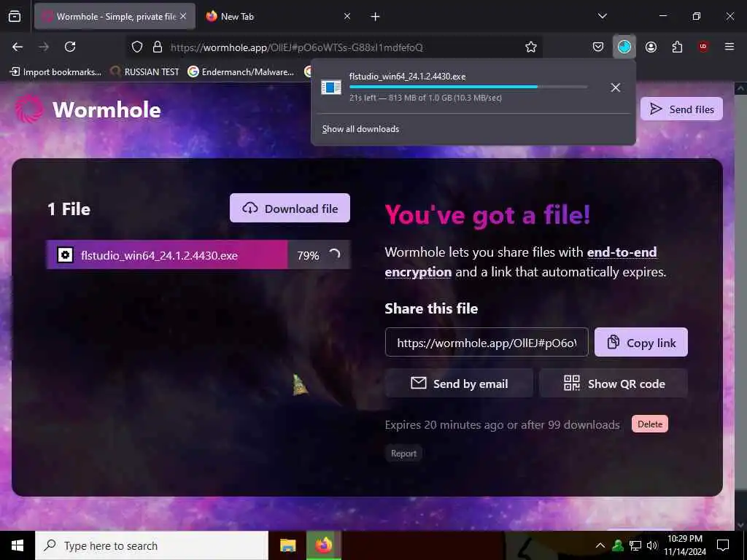Open the extensions puzzle icon
The width and height of the screenshot is (747, 560).
tap(678, 47)
